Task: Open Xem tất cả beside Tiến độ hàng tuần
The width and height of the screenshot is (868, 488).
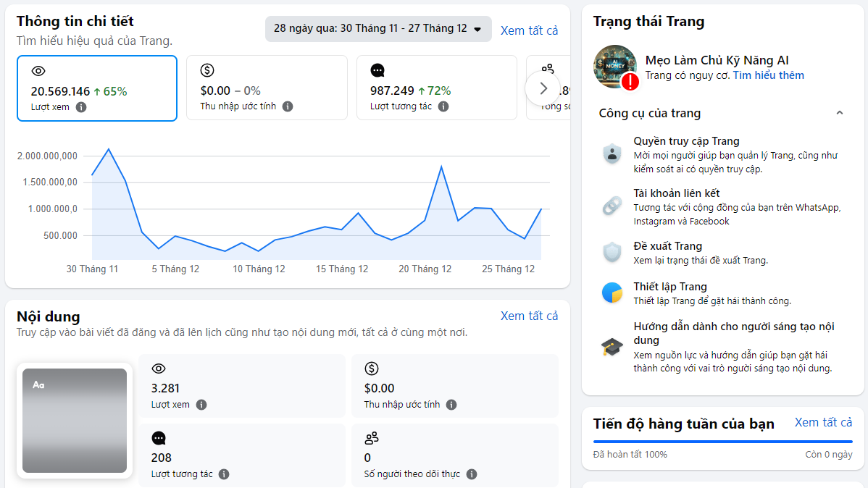Action: pyautogui.click(x=823, y=423)
